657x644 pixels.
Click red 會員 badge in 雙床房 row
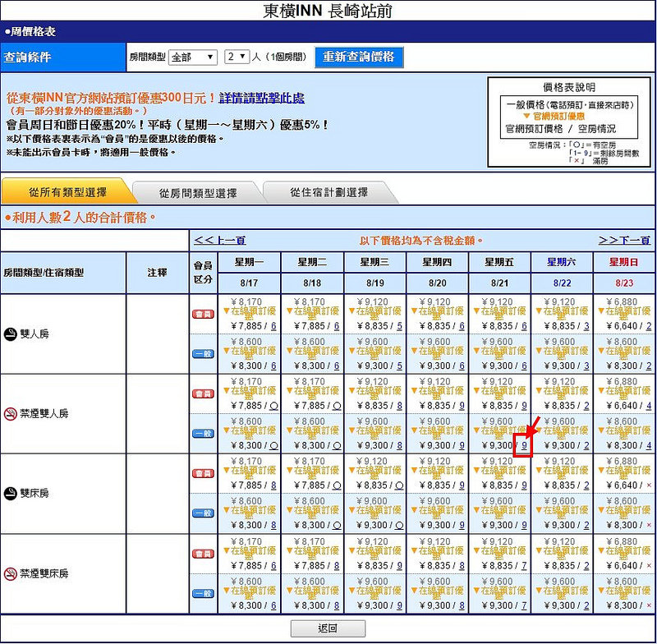203,473
